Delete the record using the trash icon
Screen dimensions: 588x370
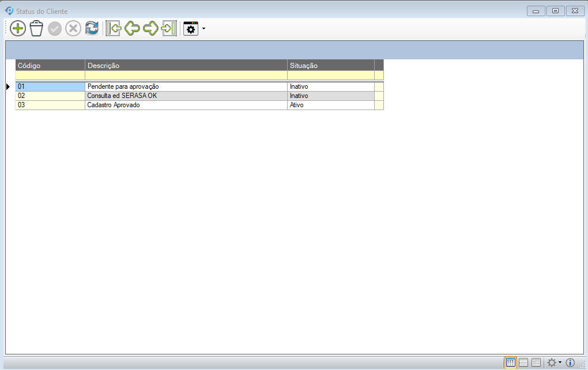click(36, 28)
